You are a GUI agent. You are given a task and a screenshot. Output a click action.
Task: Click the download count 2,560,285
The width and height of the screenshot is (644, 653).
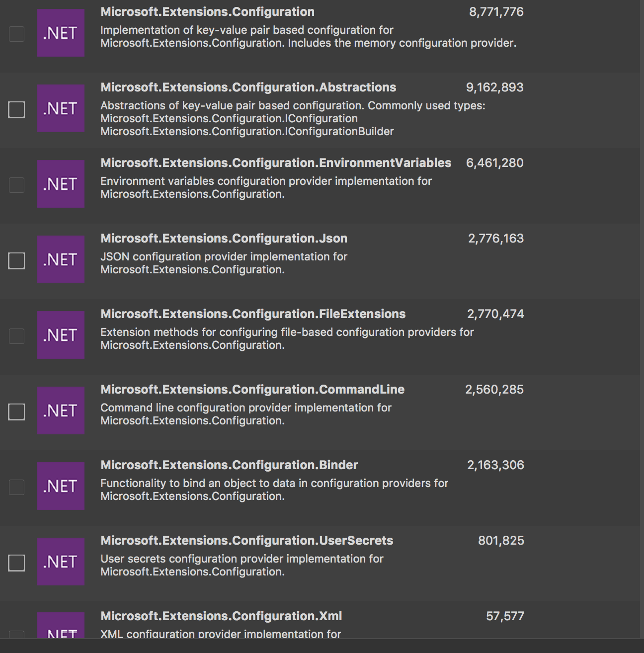click(x=494, y=390)
